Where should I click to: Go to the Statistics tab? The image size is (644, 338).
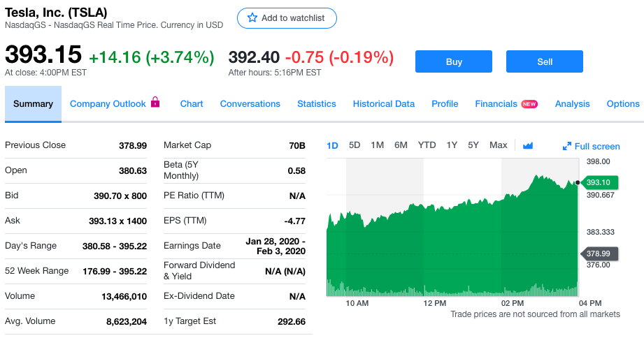[316, 104]
